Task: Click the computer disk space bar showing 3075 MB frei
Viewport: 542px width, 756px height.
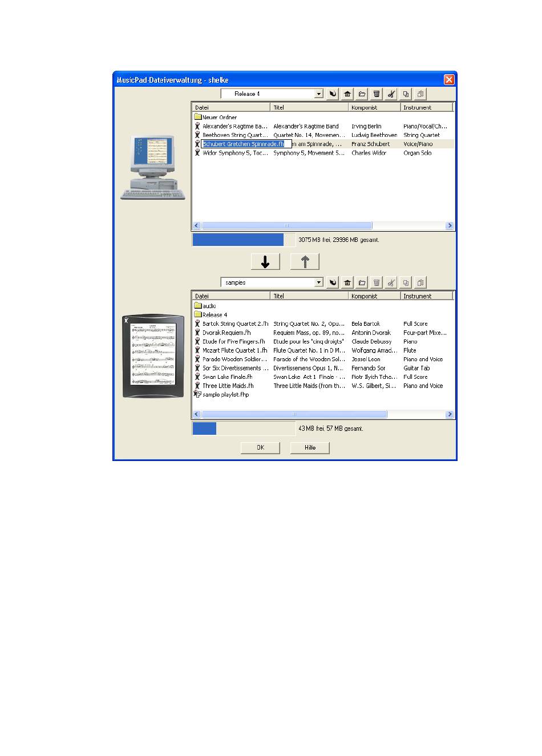Action: [x=244, y=240]
